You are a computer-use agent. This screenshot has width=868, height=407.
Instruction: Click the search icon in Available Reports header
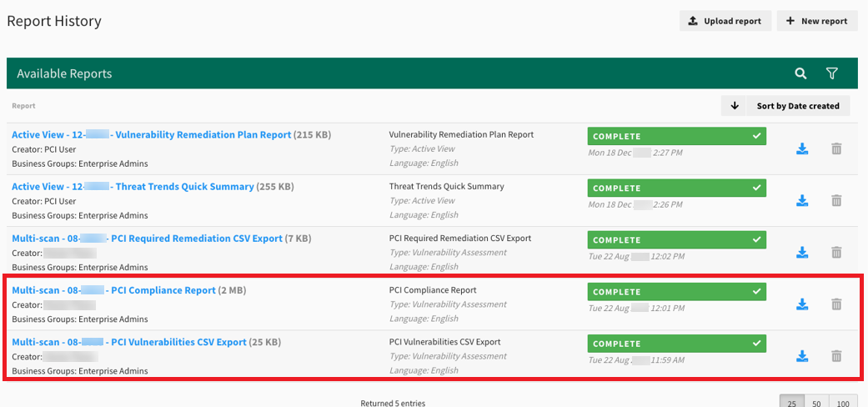coord(800,73)
